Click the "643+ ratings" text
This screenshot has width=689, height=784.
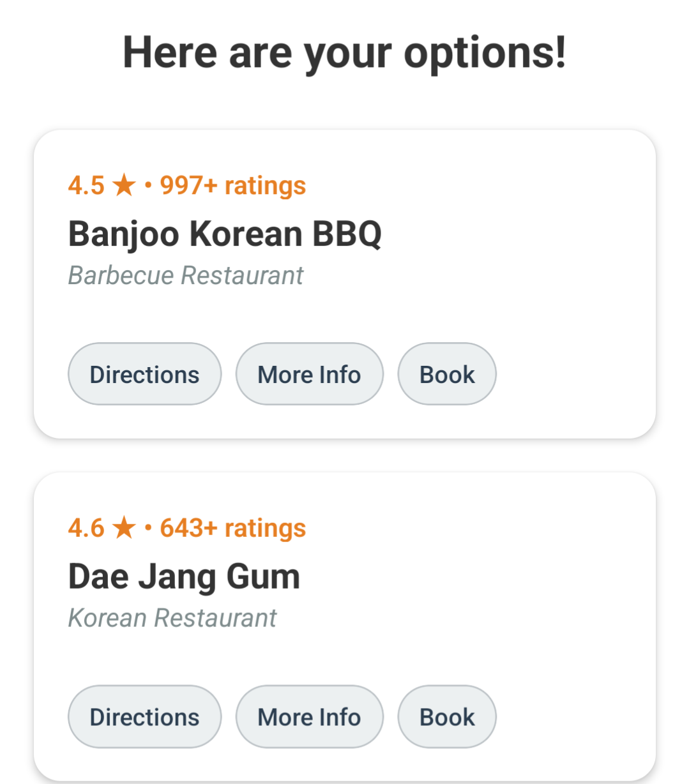232,528
